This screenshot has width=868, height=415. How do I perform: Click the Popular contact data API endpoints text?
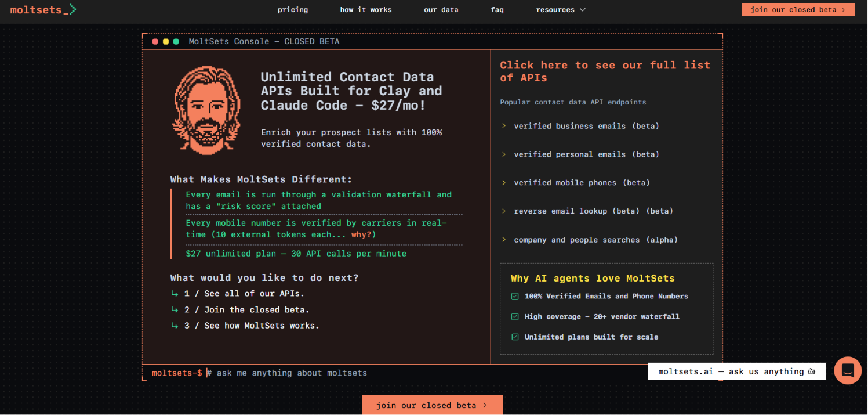[573, 102]
